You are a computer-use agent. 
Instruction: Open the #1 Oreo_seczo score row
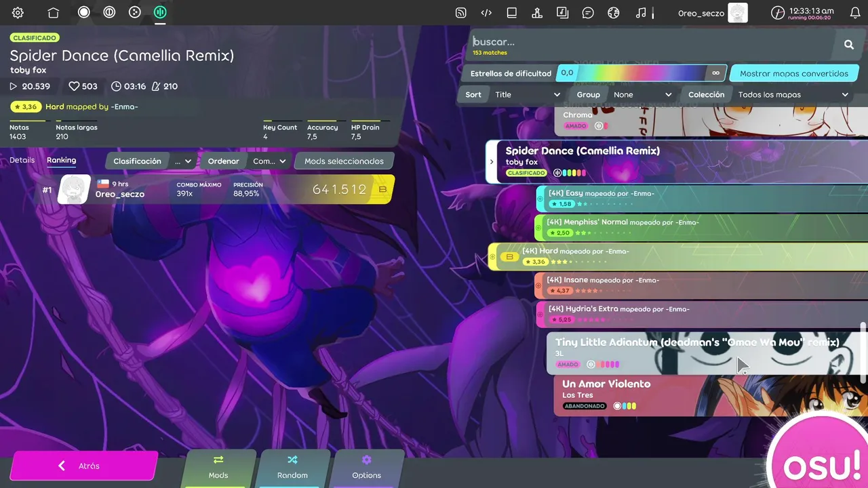[x=214, y=190]
